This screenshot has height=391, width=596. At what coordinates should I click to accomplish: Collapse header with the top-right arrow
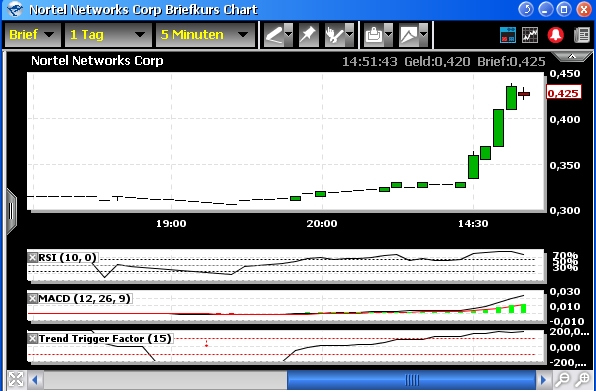(x=572, y=57)
